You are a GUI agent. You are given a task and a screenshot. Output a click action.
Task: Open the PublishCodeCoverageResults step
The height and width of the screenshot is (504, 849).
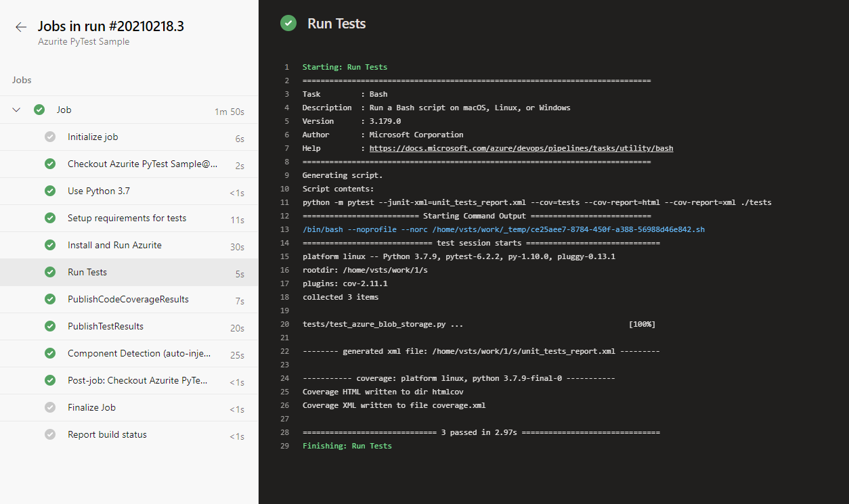128,299
